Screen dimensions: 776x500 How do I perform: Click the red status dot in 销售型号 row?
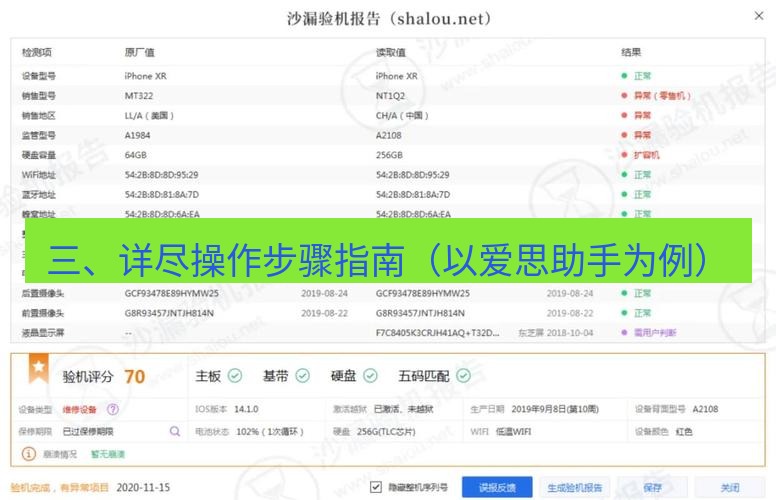pos(624,96)
